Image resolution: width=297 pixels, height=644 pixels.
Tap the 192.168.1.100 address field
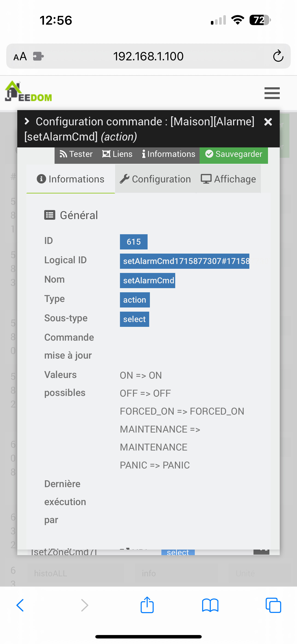pos(148,56)
